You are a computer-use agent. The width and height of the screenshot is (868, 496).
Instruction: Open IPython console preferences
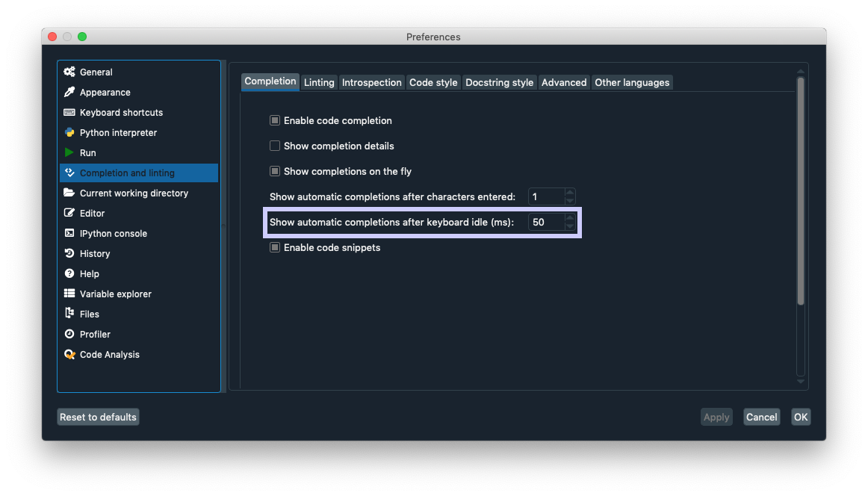tap(139, 233)
